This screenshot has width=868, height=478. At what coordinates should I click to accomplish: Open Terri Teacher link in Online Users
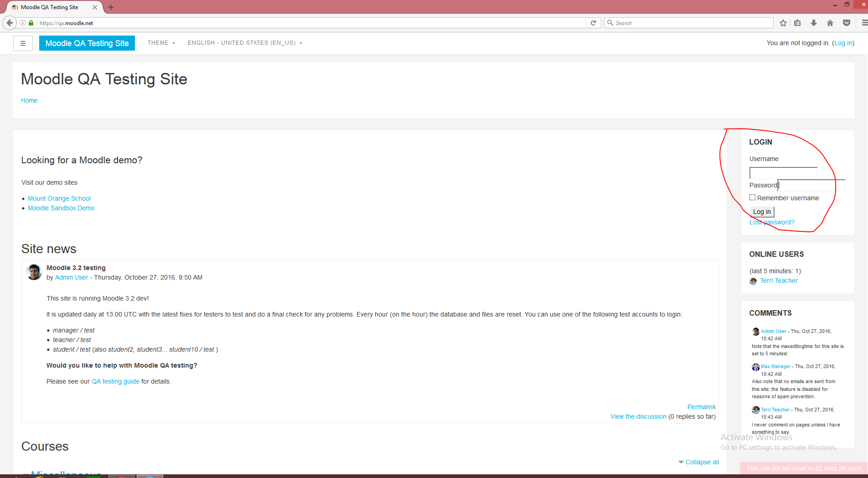point(779,281)
